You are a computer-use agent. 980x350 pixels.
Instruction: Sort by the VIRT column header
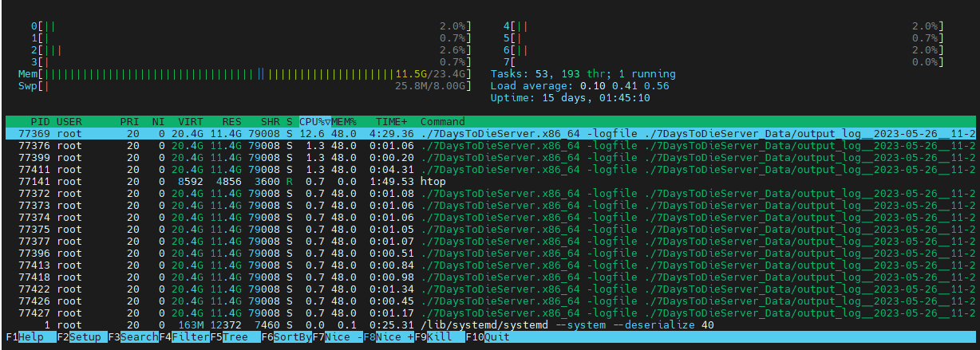[x=191, y=121]
